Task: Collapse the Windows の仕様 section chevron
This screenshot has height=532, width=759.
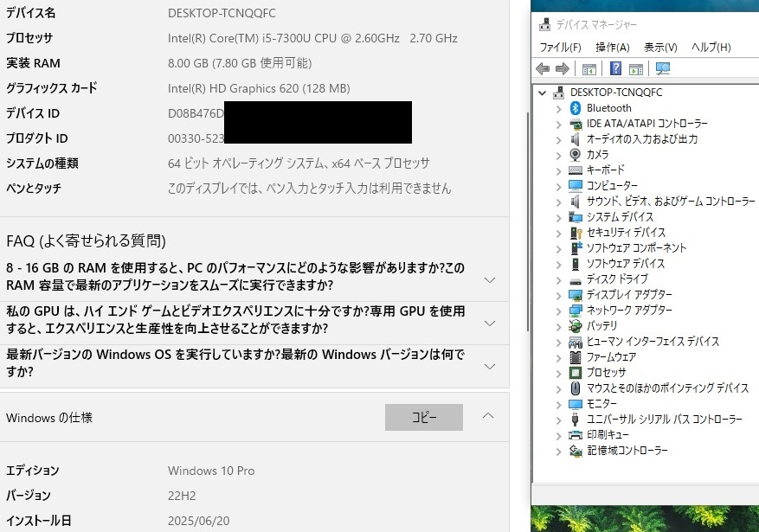Action: [x=488, y=416]
